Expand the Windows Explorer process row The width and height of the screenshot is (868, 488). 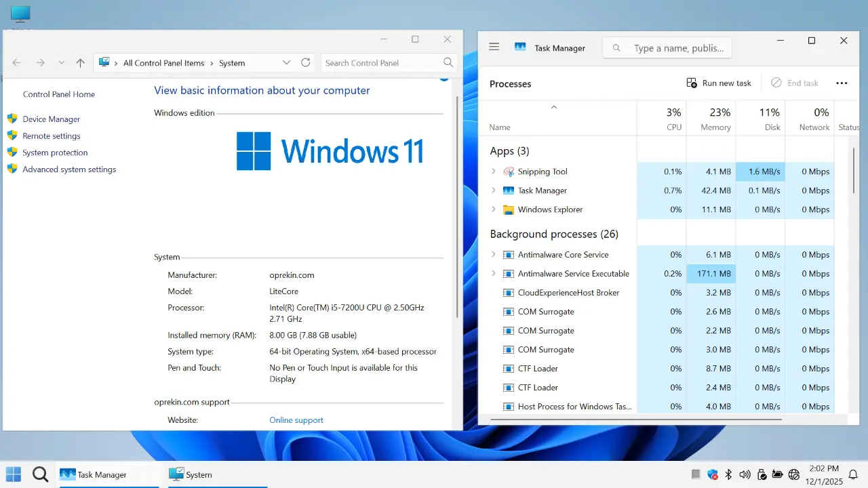[x=494, y=209]
